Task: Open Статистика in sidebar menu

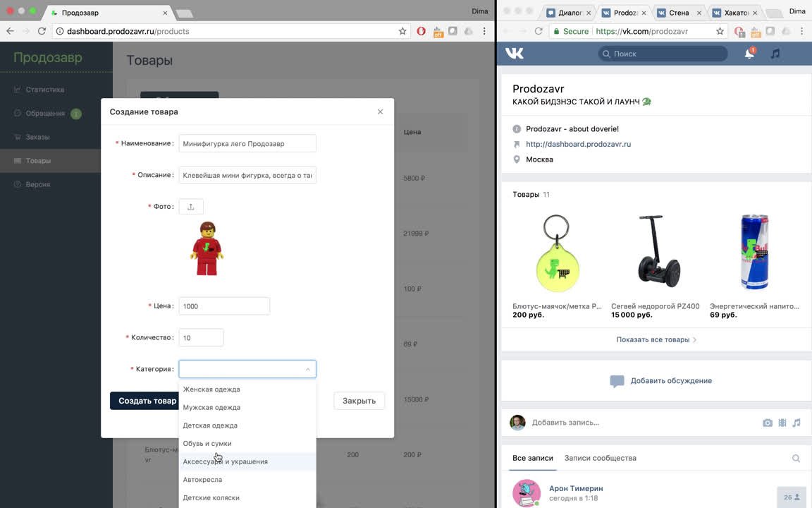Action: pyautogui.click(x=45, y=90)
